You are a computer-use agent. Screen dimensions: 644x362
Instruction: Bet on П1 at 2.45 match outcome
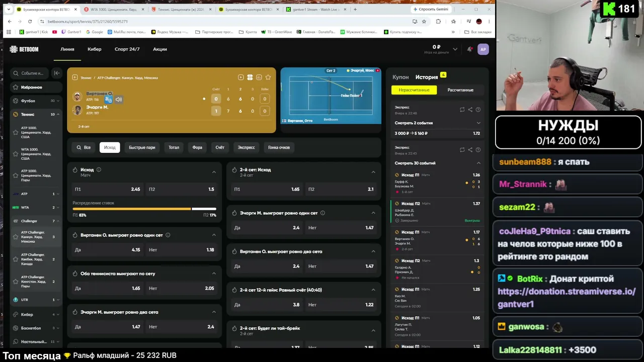point(107,189)
